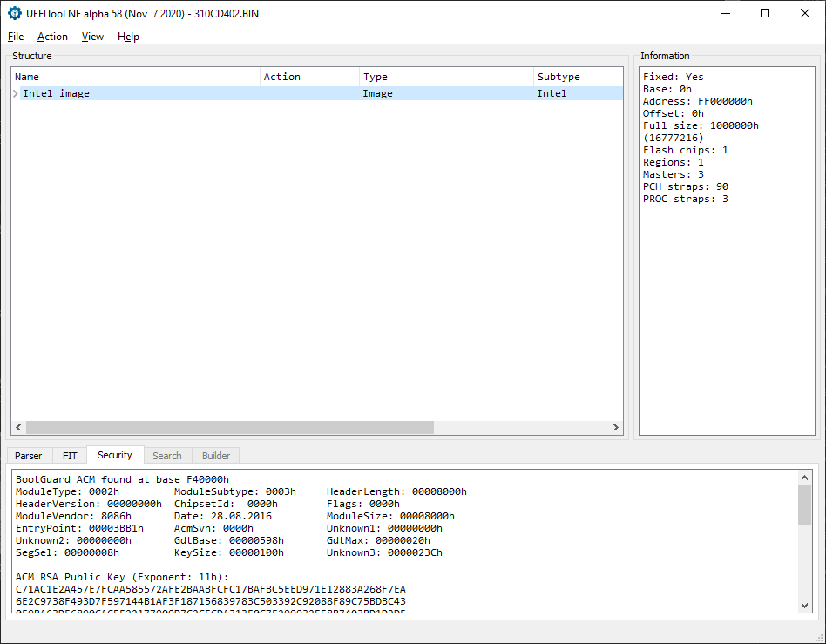Open the Help menu

click(x=128, y=37)
